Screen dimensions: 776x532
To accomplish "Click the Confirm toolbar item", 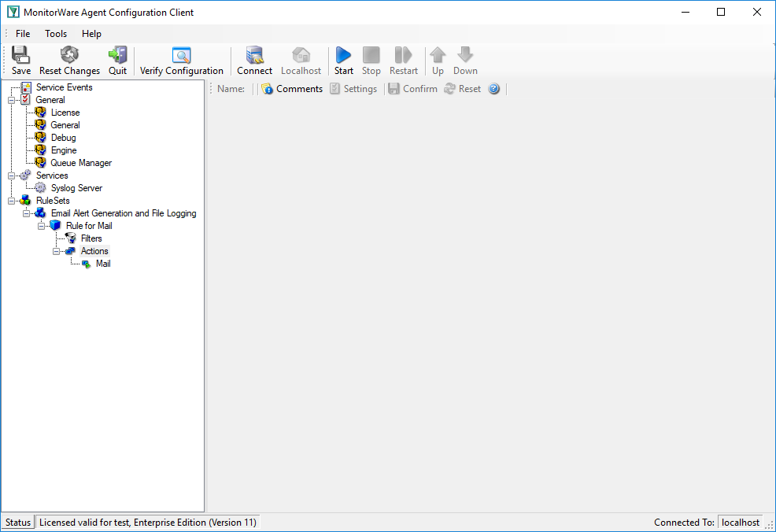I will tap(412, 89).
